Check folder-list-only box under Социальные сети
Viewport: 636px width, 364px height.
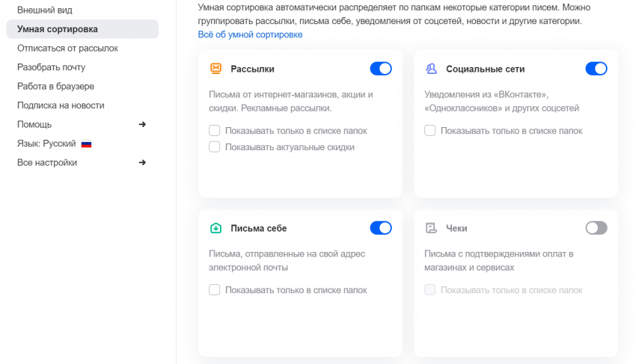[430, 131]
